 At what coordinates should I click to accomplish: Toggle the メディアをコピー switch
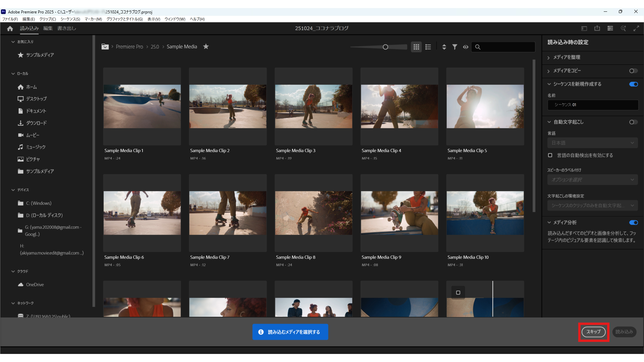tap(633, 71)
